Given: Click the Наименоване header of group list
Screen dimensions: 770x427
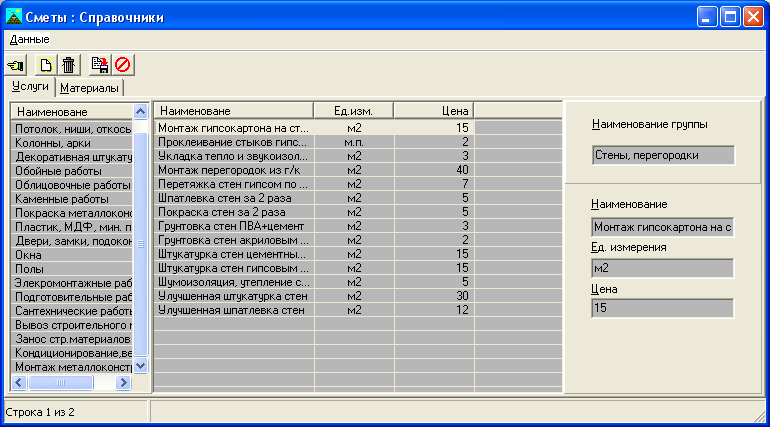Looking at the screenshot, I should 72,112.
